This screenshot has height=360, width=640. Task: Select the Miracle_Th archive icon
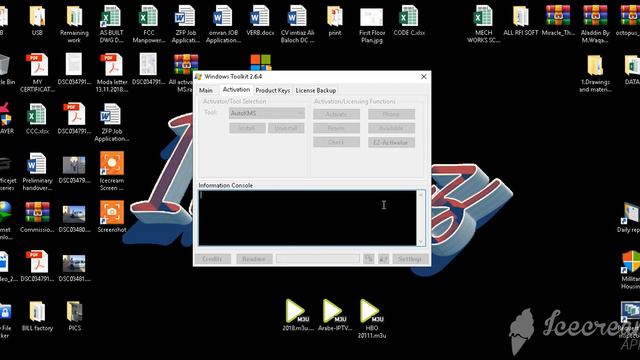[558, 16]
